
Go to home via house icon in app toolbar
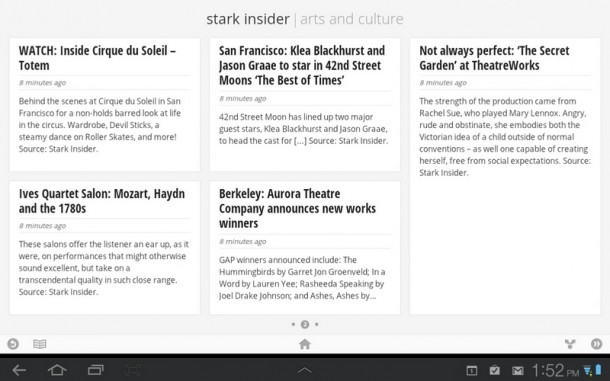305,344
